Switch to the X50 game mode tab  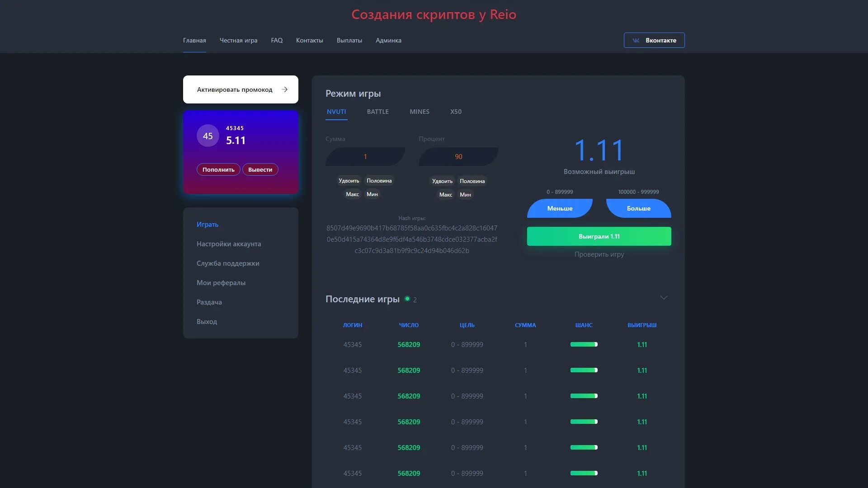coord(456,112)
